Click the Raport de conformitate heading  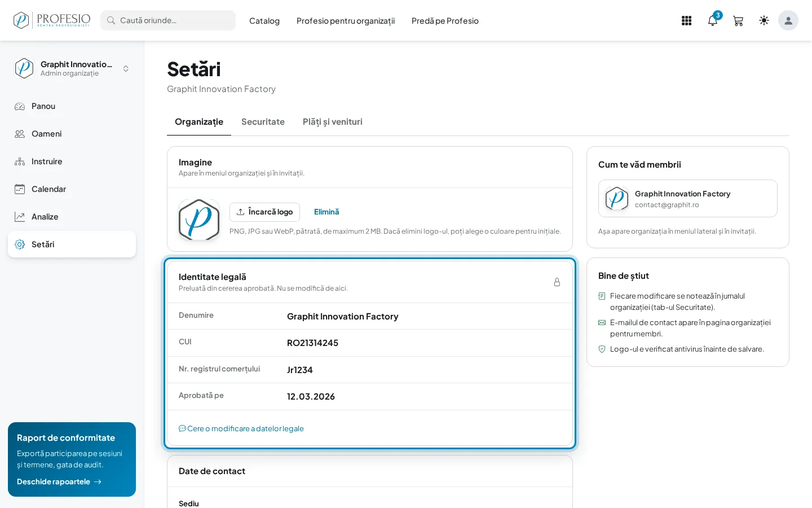(66, 438)
